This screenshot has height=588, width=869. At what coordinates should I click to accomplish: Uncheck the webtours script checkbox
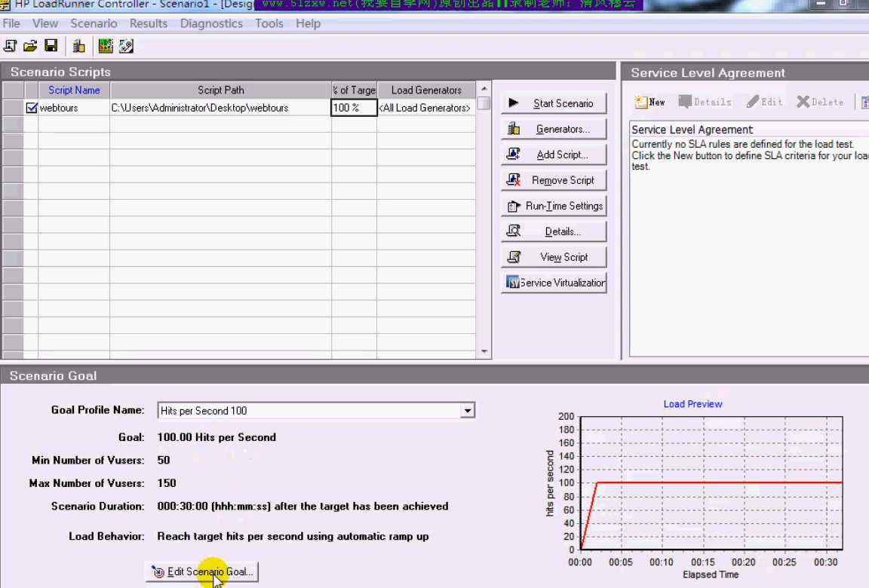[x=32, y=108]
